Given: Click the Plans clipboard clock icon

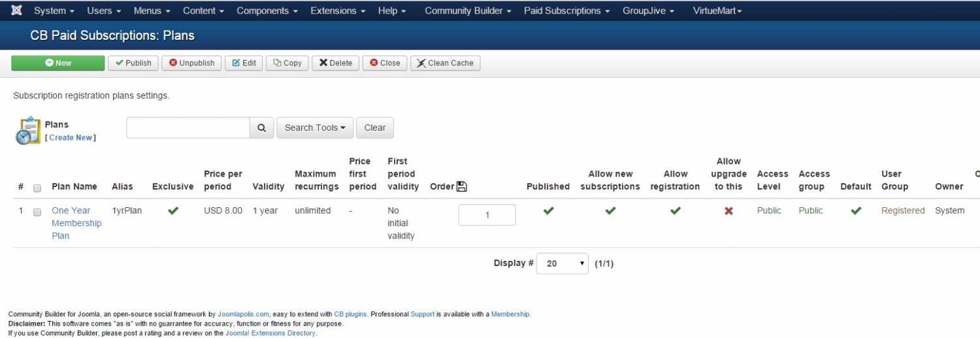Looking at the screenshot, I should click(x=28, y=130).
